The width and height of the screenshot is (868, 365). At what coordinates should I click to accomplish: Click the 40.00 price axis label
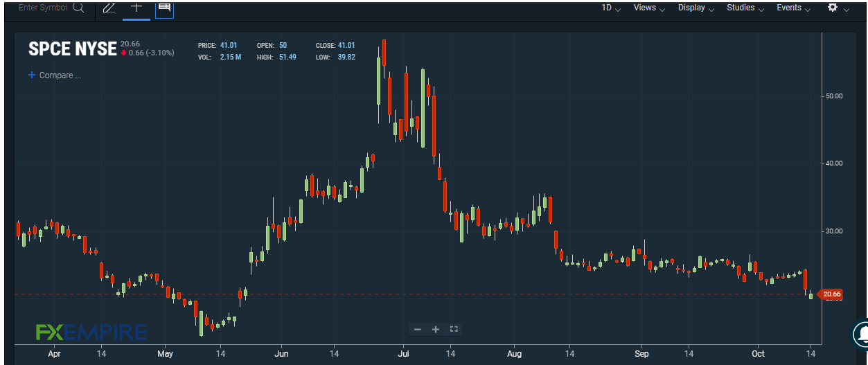(834, 163)
